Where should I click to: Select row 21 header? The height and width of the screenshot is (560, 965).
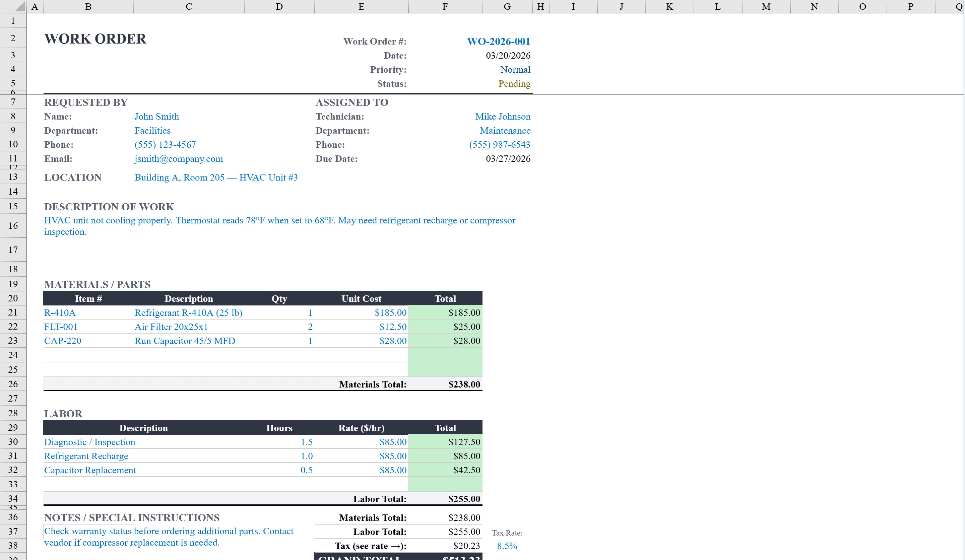(x=13, y=312)
